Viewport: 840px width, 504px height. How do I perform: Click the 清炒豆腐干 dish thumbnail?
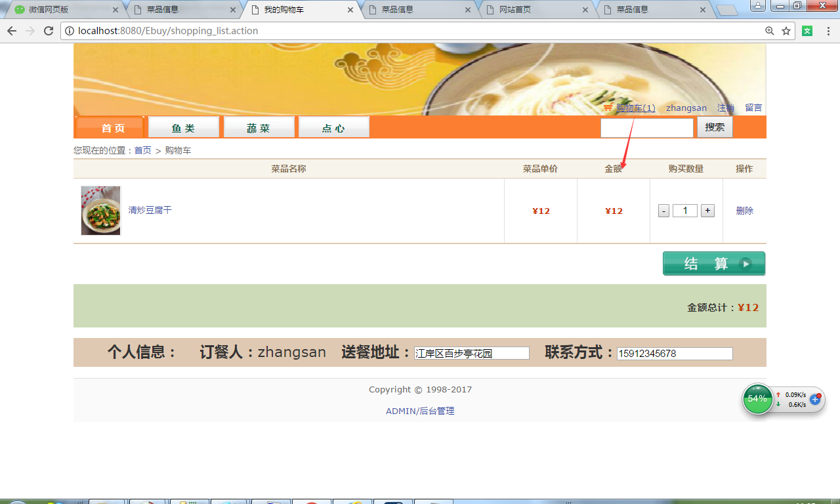(101, 211)
